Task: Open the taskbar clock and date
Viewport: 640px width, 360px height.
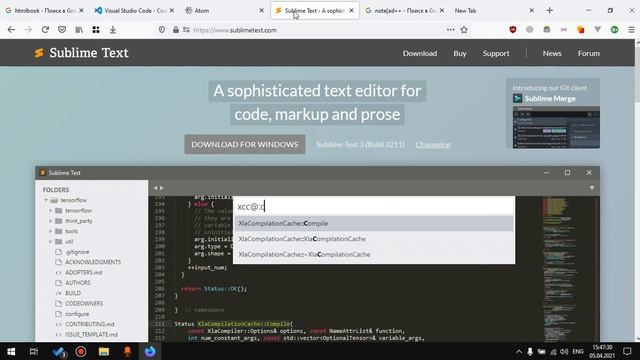Action: point(603,351)
